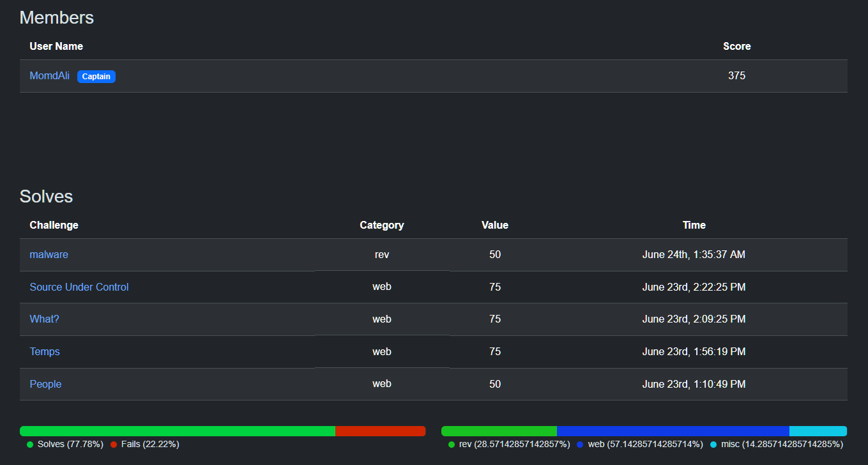Click the green Solves portion of progress bar
868x465 pixels.
[178, 431]
